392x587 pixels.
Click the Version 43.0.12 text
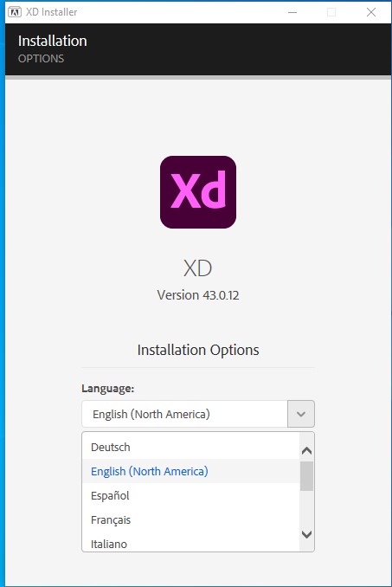(198, 295)
